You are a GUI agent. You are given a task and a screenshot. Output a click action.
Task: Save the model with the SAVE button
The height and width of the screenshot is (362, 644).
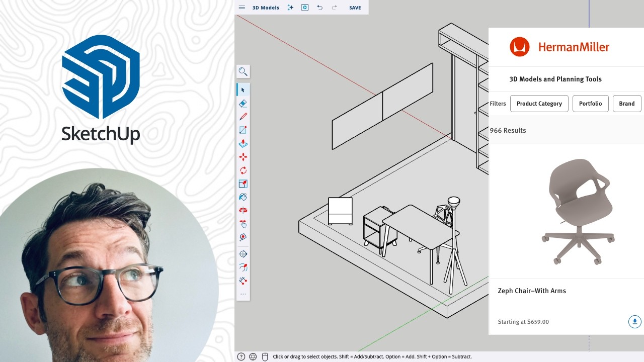coord(355,8)
